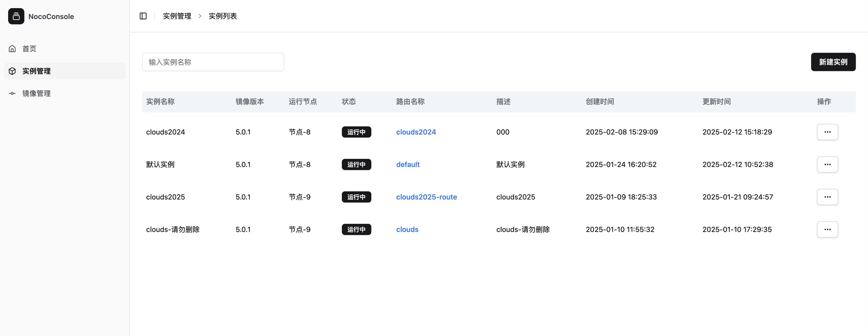This screenshot has height=336, width=868.
Task: Open actions menu for clouds2025 row
Action: click(827, 197)
